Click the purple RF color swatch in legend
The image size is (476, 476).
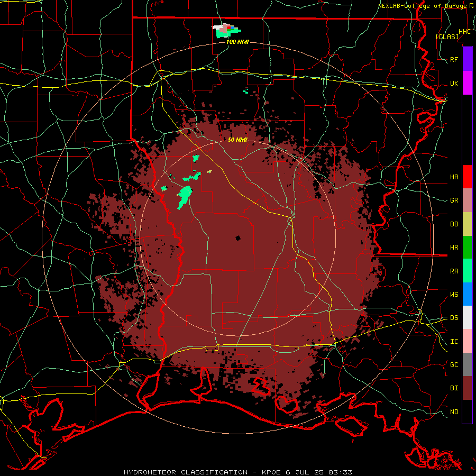pos(467,59)
